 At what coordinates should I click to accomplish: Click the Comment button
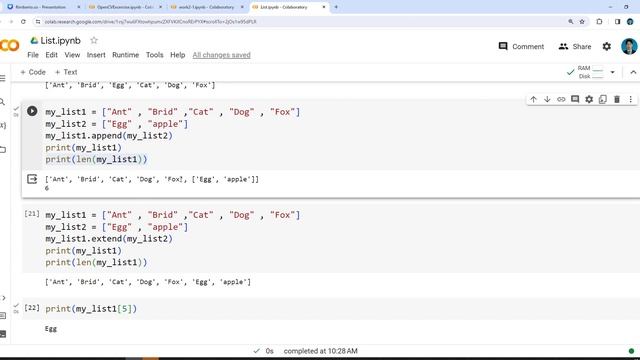(521, 47)
